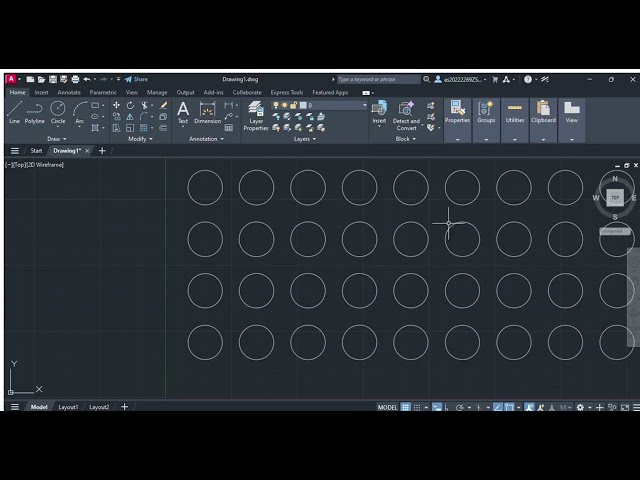The image size is (640, 480).
Task: Select the Polyline tool
Action: tap(35, 112)
